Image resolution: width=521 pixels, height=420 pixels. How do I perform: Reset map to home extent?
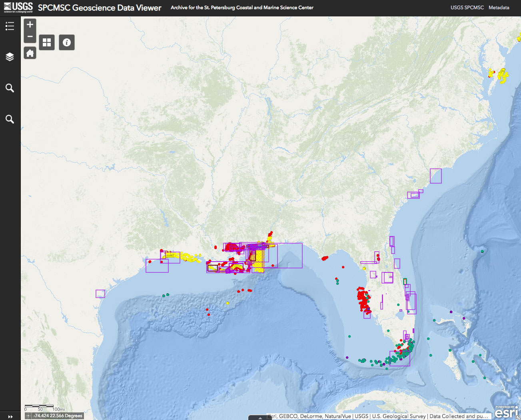(x=30, y=53)
